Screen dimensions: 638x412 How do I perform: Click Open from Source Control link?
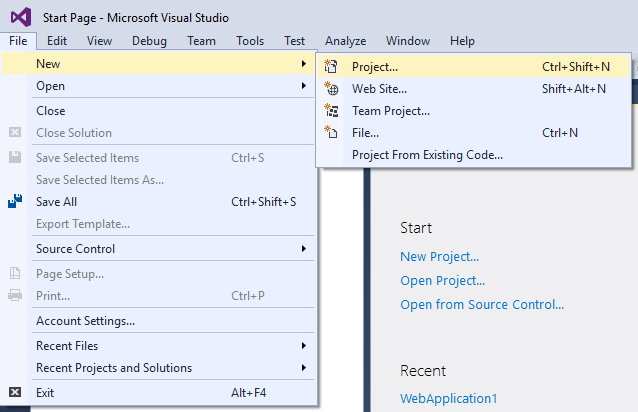pos(482,305)
